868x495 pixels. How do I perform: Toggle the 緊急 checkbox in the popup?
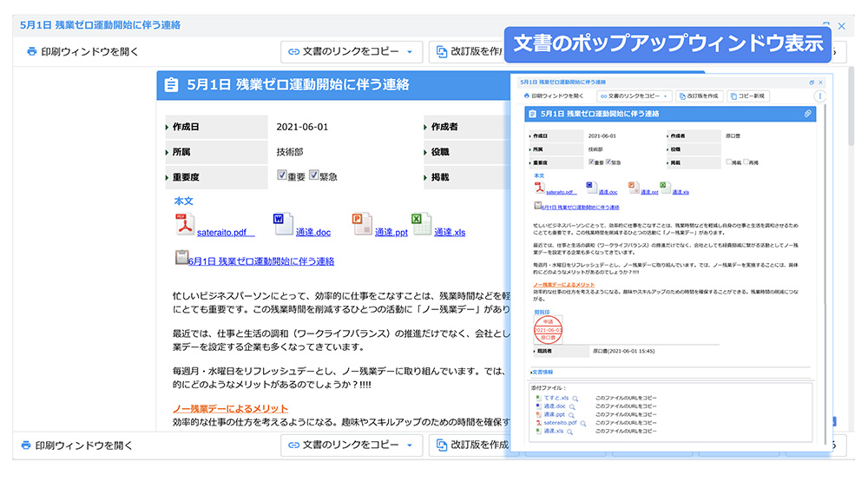coord(609,162)
